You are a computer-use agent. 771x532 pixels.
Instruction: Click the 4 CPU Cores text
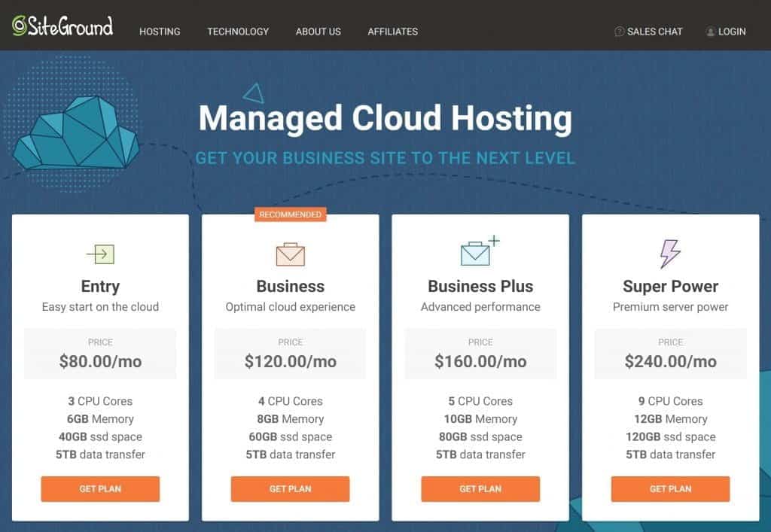290,401
